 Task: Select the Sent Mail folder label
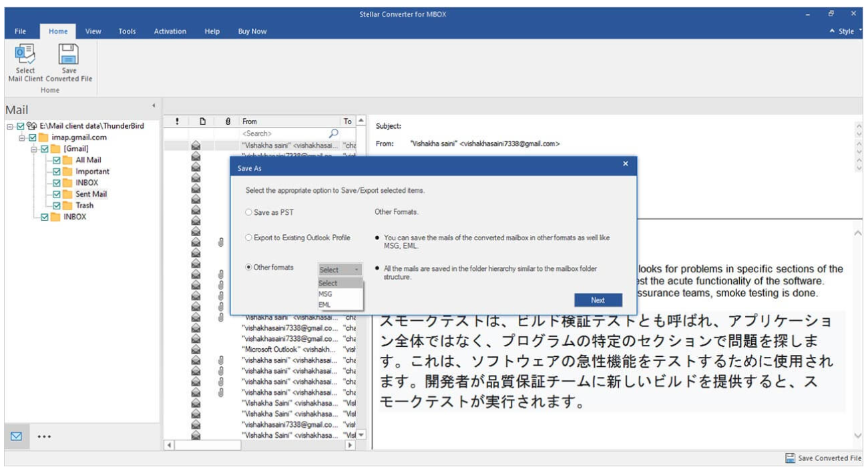coord(91,194)
